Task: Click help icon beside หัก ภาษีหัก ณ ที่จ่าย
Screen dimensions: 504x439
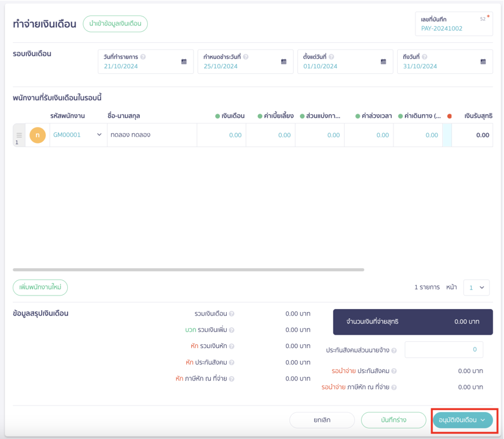Action: [232, 379]
